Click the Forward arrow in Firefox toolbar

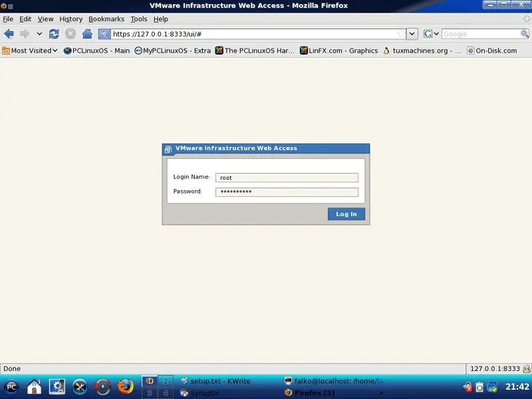(x=25, y=34)
